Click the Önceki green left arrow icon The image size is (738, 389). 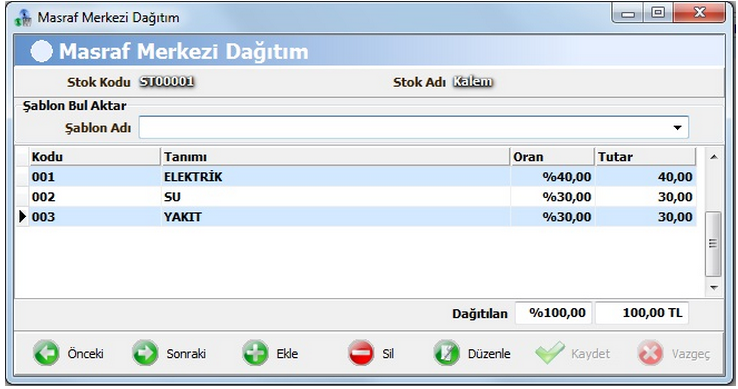(x=46, y=353)
